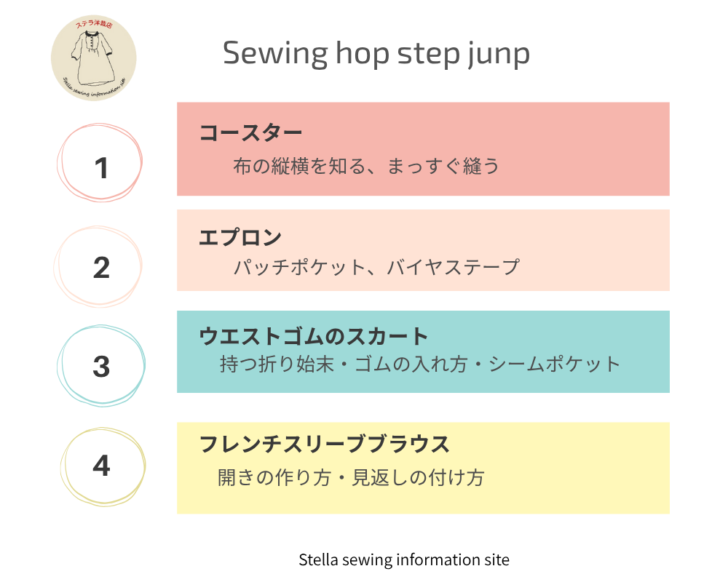This screenshot has width=728, height=582.
Task: Click the Sewing hop step junp title
Action: pyautogui.click(x=376, y=53)
